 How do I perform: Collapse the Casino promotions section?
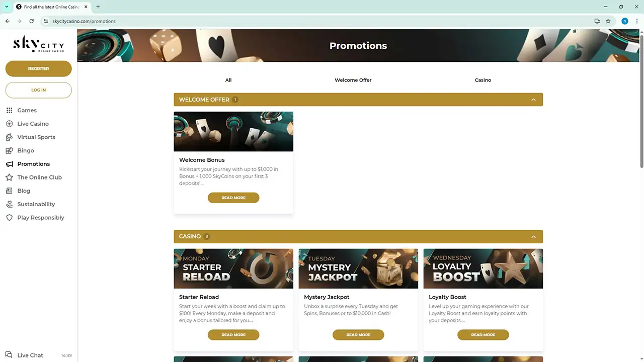(x=533, y=236)
